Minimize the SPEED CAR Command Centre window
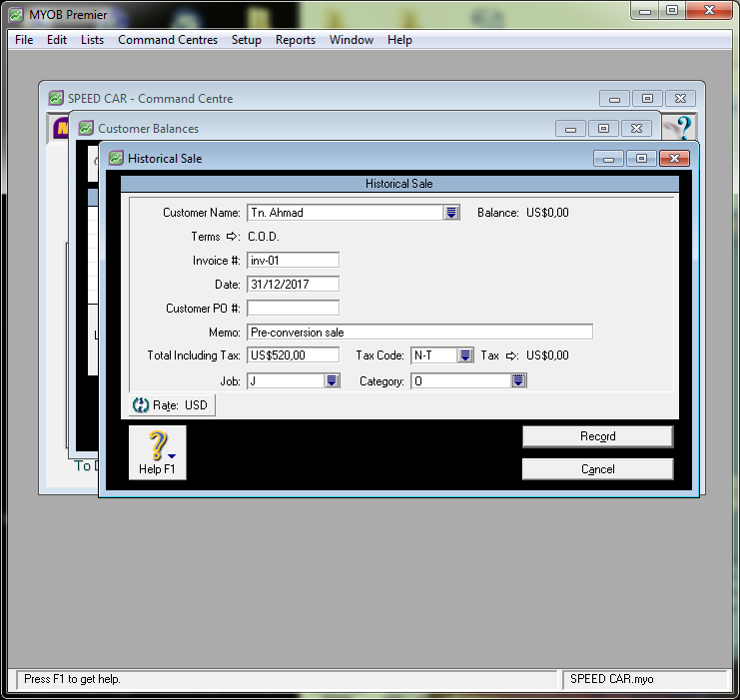 (614, 99)
